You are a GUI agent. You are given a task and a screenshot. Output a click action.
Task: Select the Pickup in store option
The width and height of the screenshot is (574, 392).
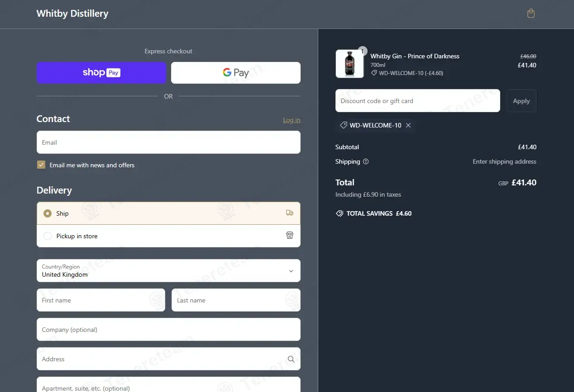48,236
